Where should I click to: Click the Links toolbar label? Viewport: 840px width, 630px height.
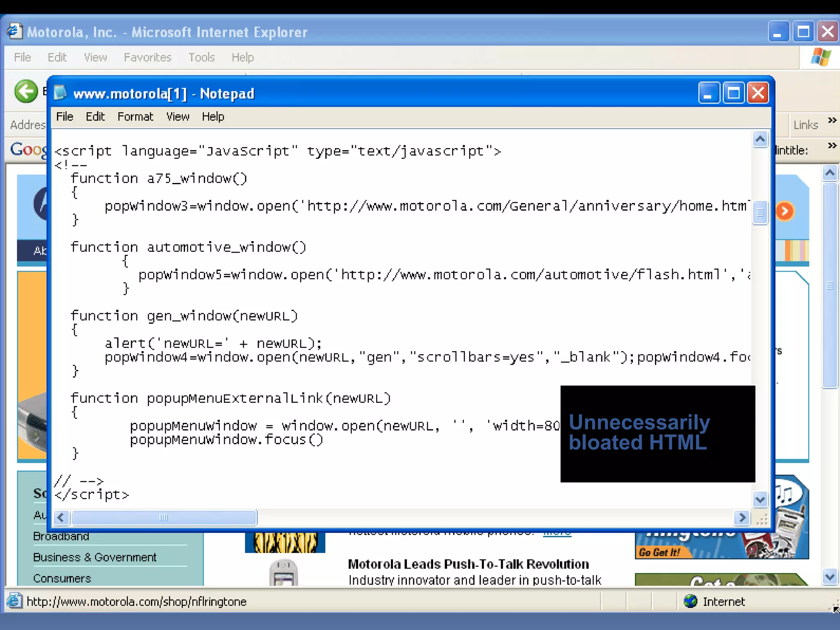(x=806, y=125)
